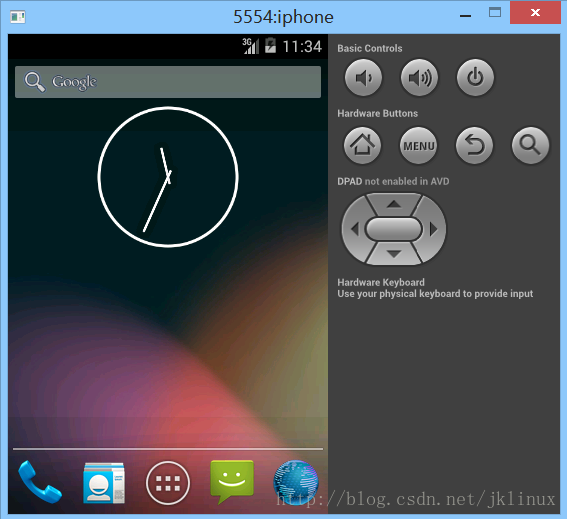
Task: Open the app drawer grid icon
Action: tap(168, 483)
